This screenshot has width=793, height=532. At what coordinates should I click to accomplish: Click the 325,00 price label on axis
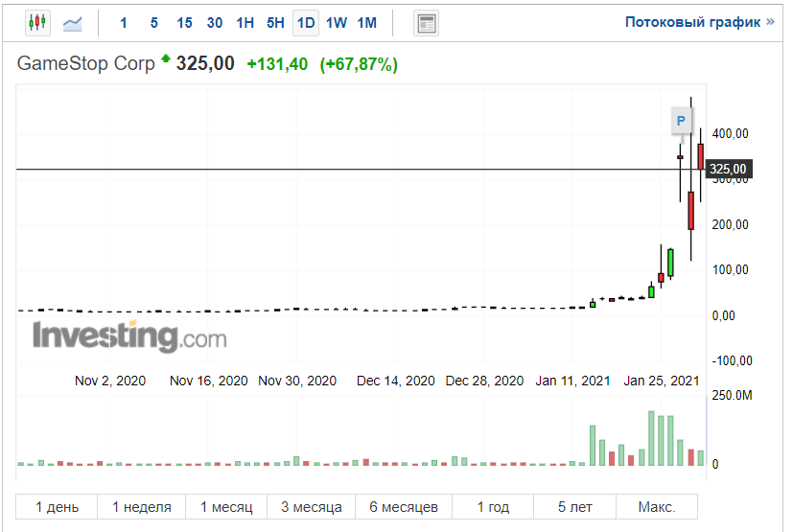[729, 169]
